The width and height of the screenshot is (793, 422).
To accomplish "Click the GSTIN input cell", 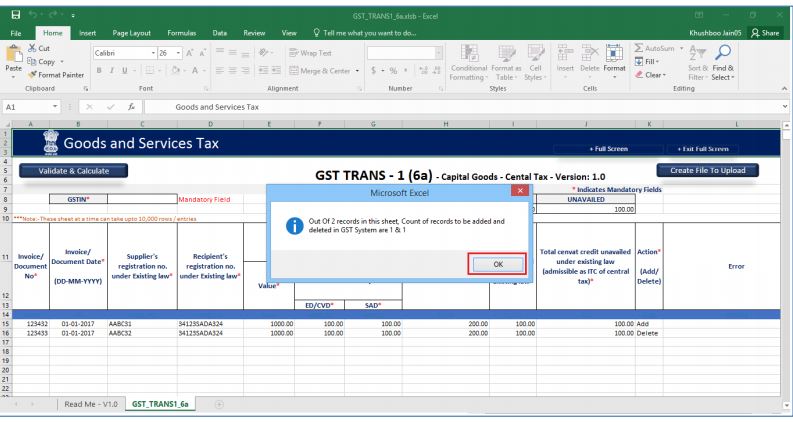I will click(142, 199).
